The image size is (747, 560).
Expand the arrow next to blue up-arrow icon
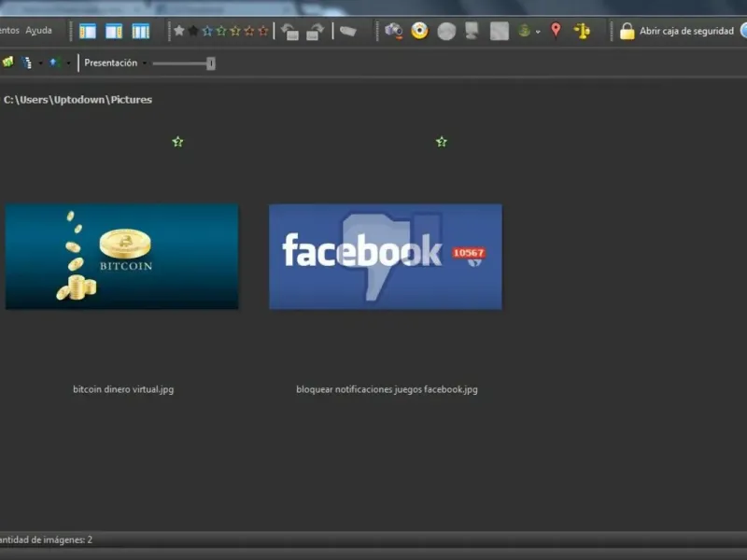pyautogui.click(x=68, y=63)
